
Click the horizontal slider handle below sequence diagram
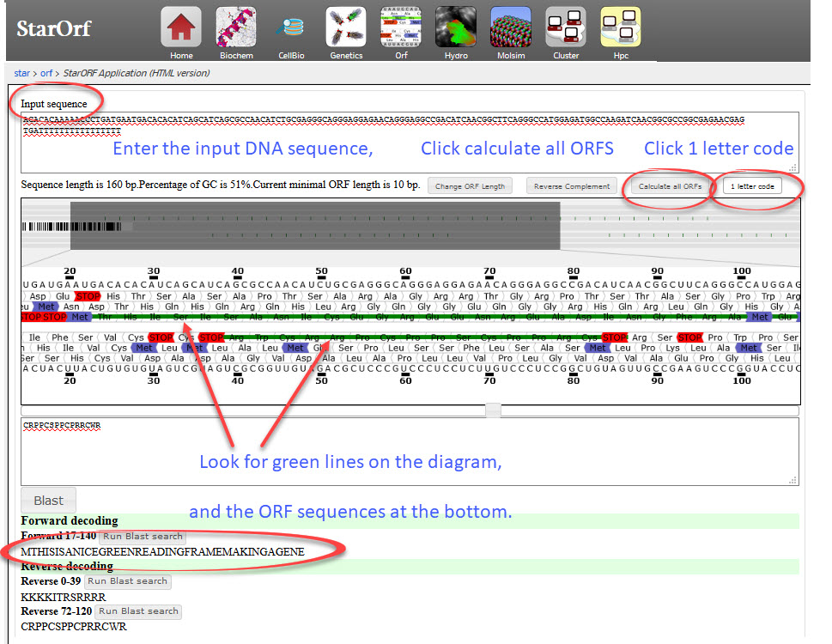coord(493,410)
